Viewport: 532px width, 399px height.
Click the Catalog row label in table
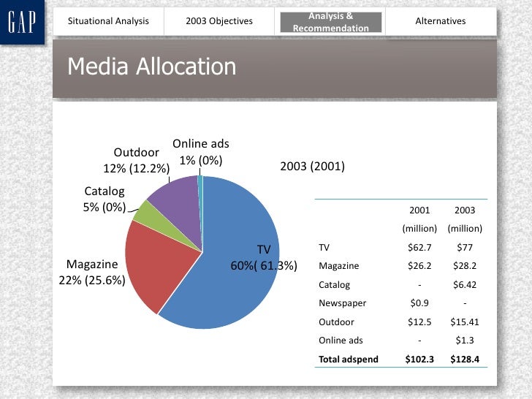(x=334, y=285)
